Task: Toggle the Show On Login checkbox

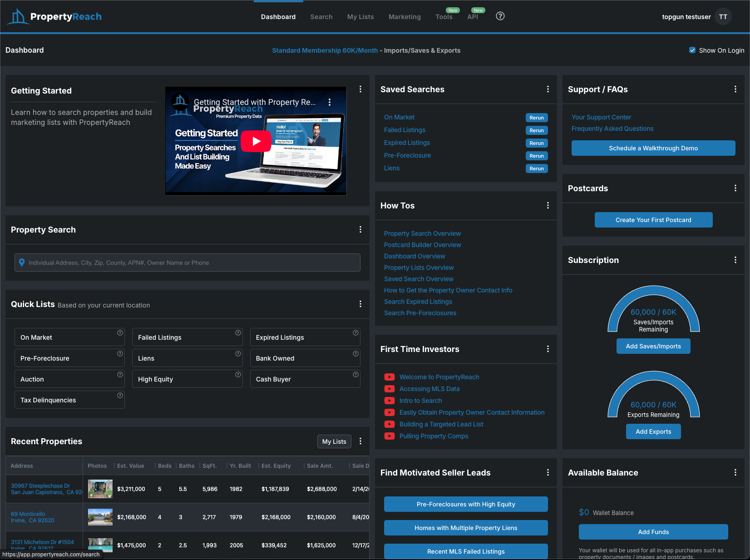Action: click(692, 50)
